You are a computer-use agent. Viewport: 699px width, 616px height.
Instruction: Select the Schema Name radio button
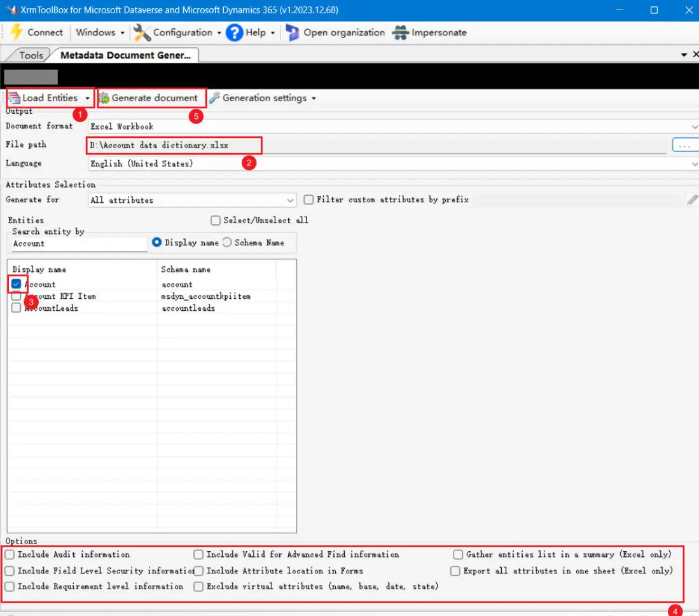click(x=226, y=242)
